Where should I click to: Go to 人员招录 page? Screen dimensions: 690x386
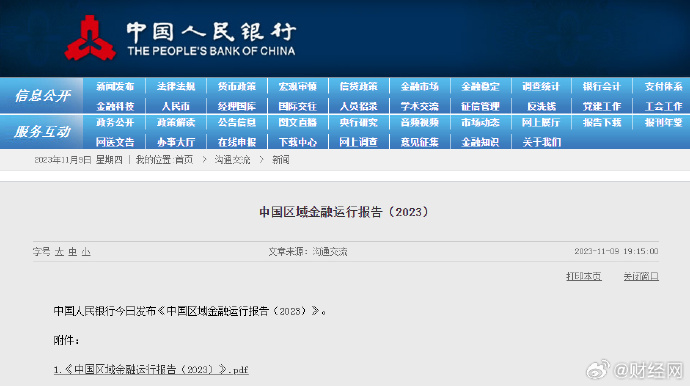pyautogui.click(x=359, y=107)
